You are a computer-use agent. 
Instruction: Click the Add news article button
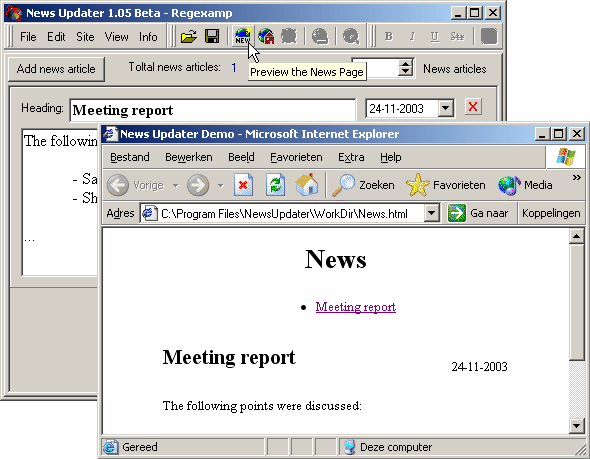point(56,69)
